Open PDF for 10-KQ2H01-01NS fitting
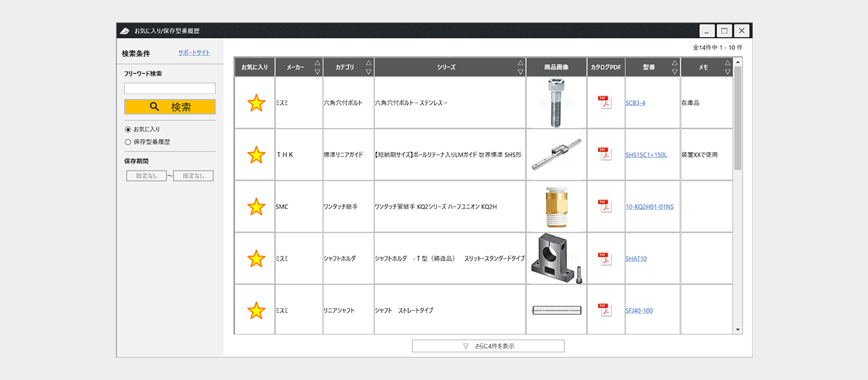The image size is (868, 380). tap(604, 206)
